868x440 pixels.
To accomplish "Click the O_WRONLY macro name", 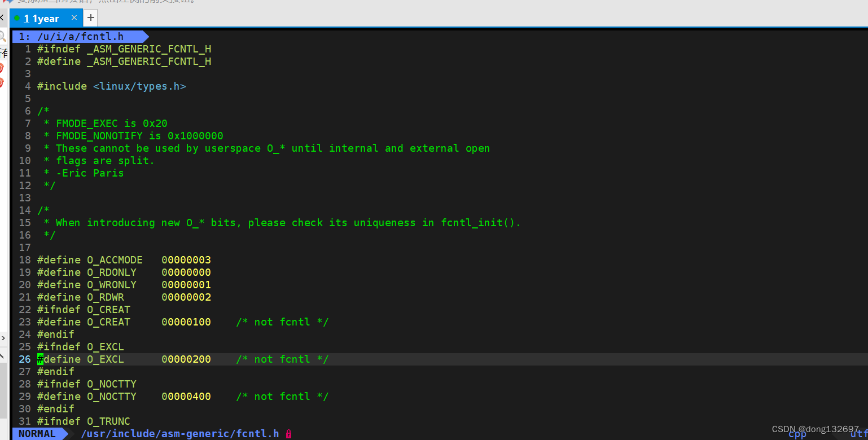I will 112,285.
